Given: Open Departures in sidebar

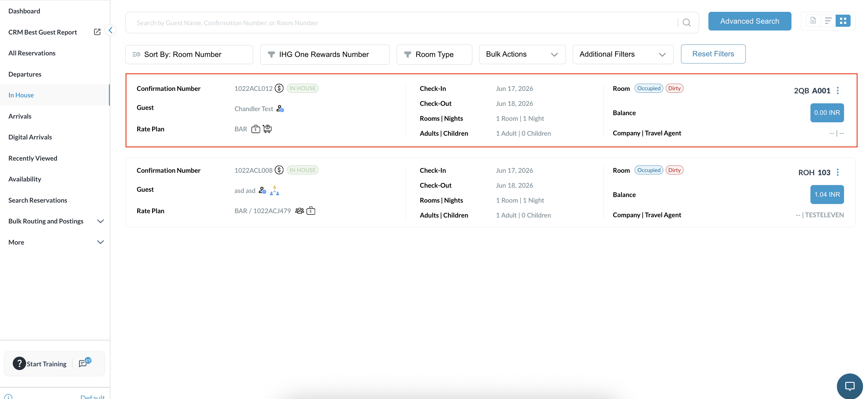Looking at the screenshot, I should pos(25,74).
